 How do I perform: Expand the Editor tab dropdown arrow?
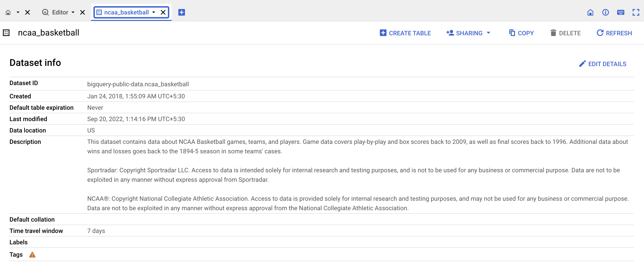click(x=73, y=12)
